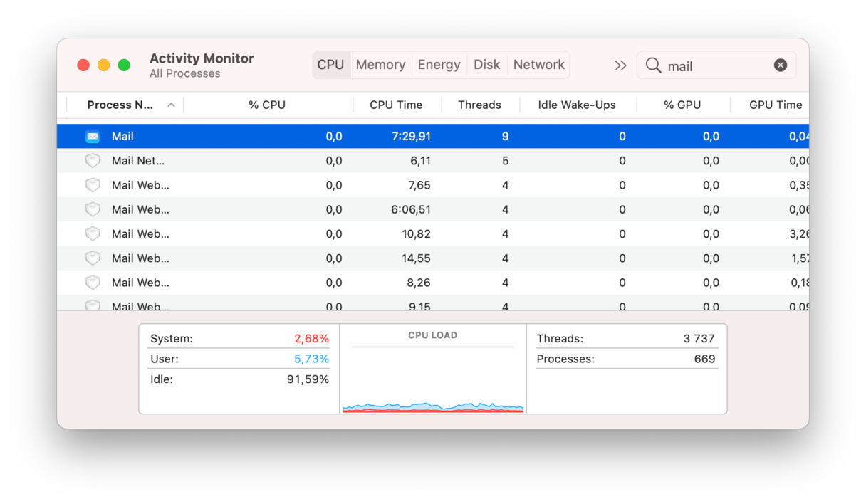Click the shield icon beside Mail Net process
This screenshot has height=504, width=866.
[93, 161]
